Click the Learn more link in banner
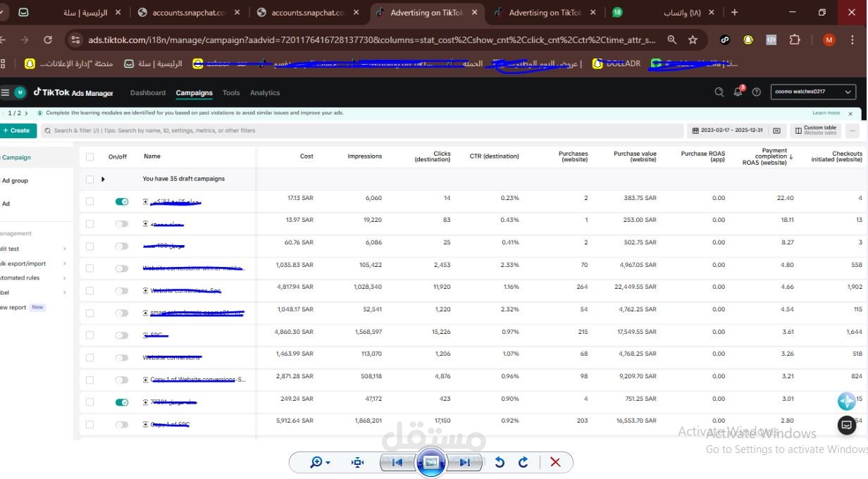The height and width of the screenshot is (479, 868). 826,113
